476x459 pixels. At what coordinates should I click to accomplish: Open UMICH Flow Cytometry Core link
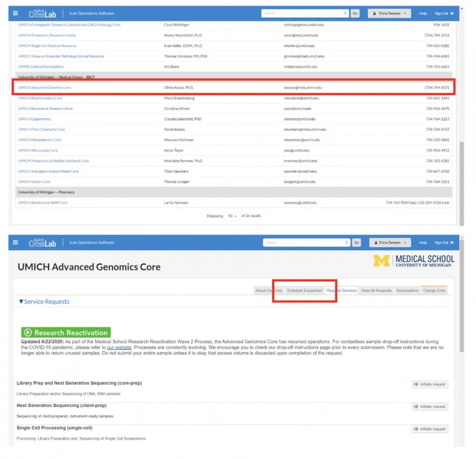click(41, 129)
